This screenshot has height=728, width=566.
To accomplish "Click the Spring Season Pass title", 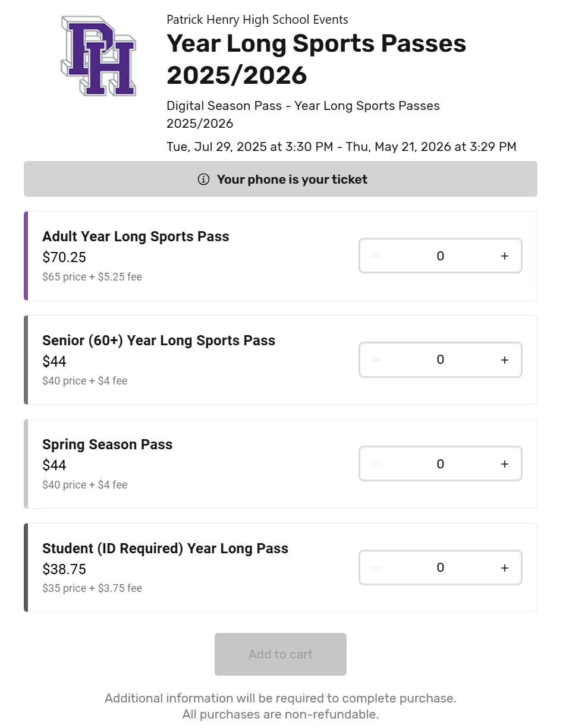I will (108, 445).
